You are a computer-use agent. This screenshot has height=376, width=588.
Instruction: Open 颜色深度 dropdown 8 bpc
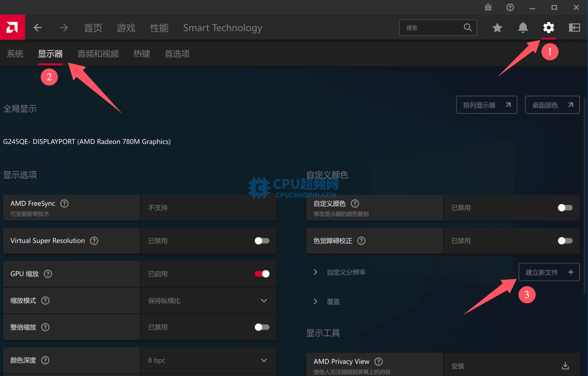click(x=209, y=360)
